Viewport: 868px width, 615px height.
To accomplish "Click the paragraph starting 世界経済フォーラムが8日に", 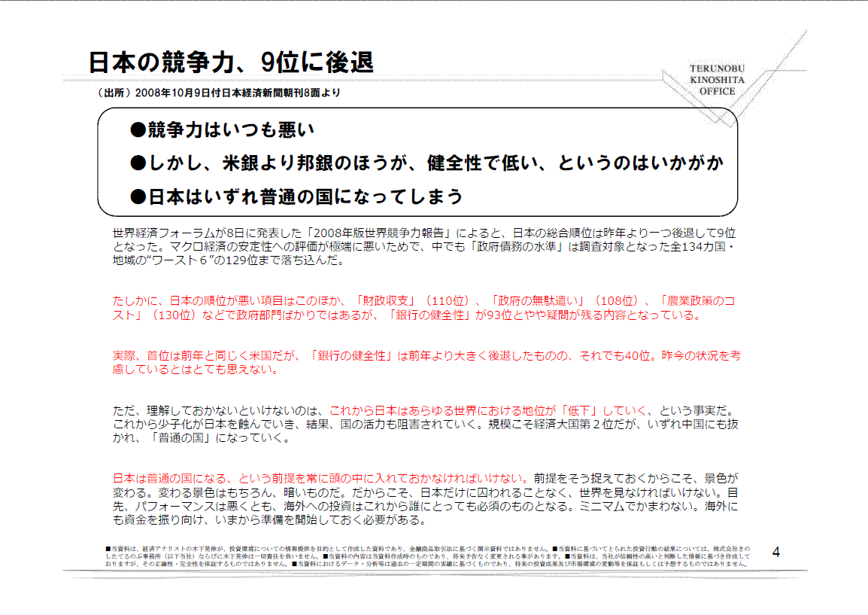I will point(423,246).
